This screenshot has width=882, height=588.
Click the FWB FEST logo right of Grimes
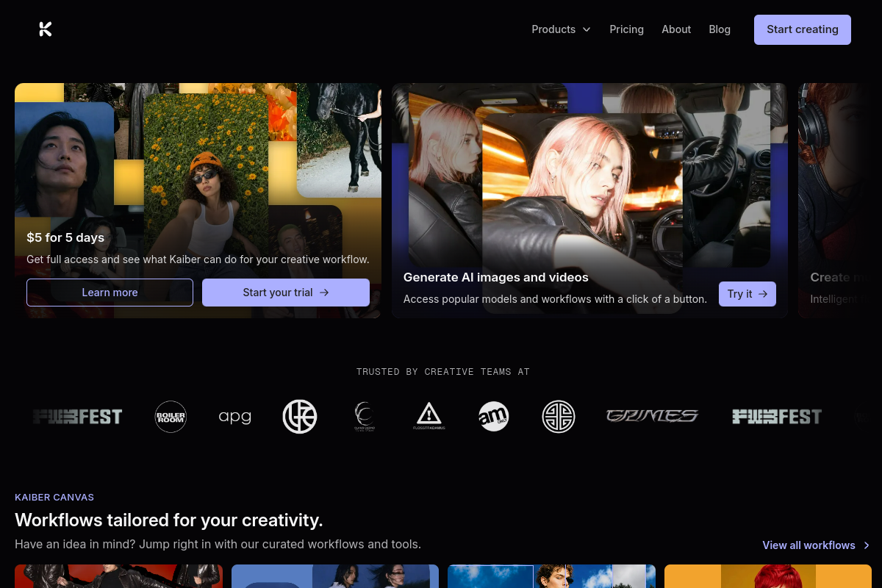click(x=777, y=417)
